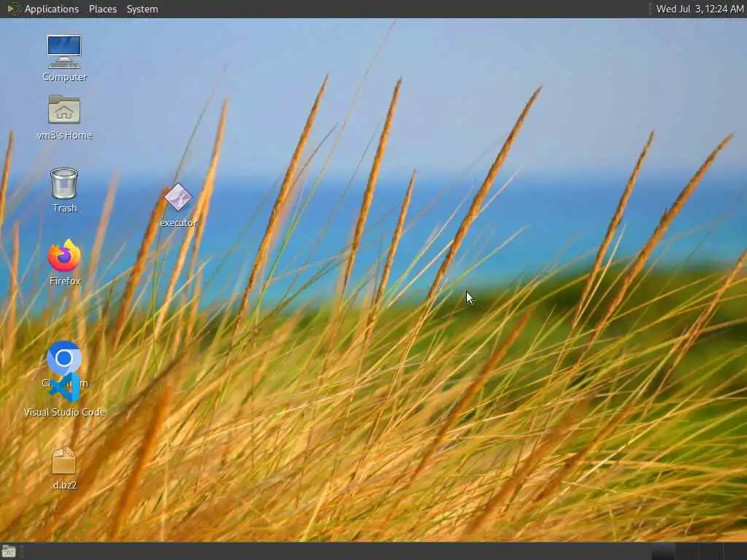Select the Visual Studio Code icon

(65, 389)
